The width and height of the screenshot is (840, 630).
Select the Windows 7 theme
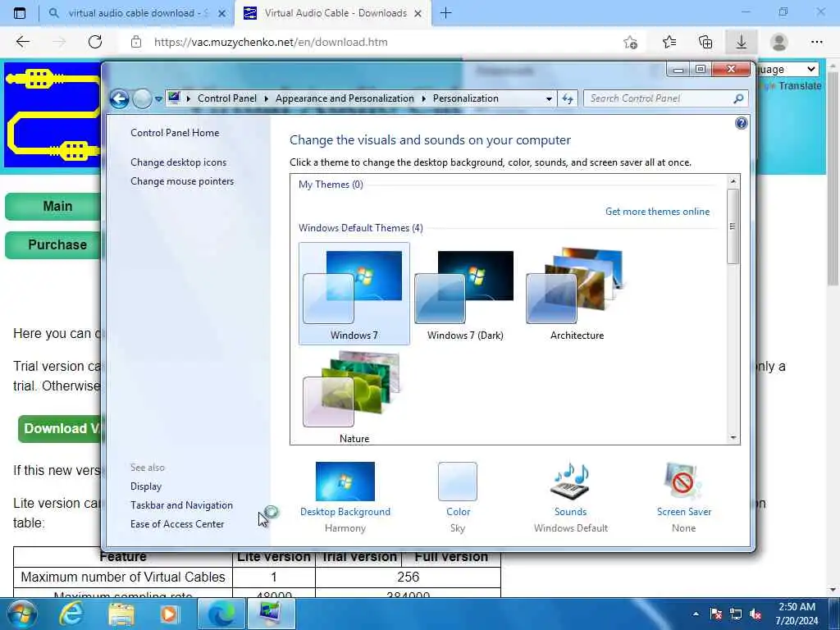tap(354, 293)
